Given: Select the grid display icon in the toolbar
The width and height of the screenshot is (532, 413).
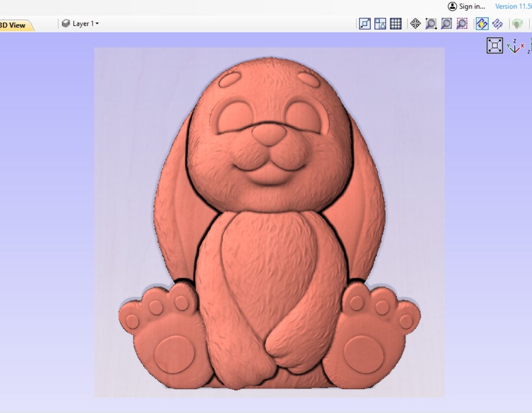Looking at the screenshot, I should [x=396, y=23].
